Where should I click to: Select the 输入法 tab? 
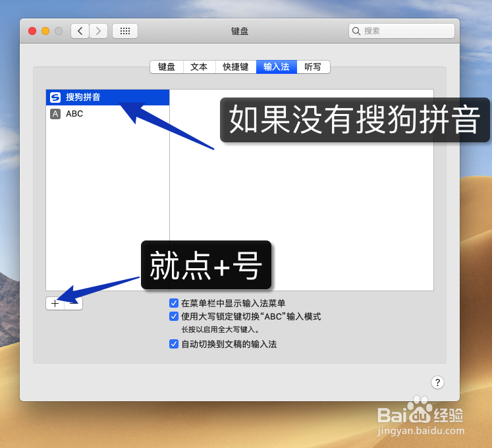pyautogui.click(x=277, y=67)
